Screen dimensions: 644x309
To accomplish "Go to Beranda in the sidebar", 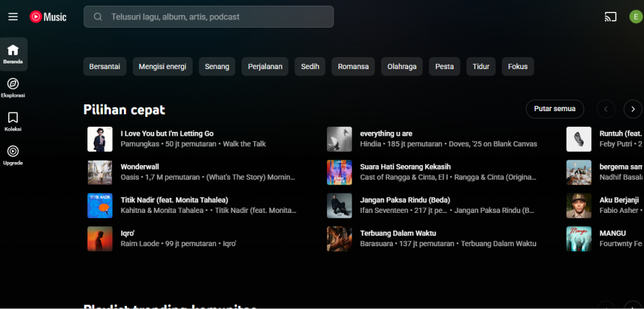I will tap(13, 54).
